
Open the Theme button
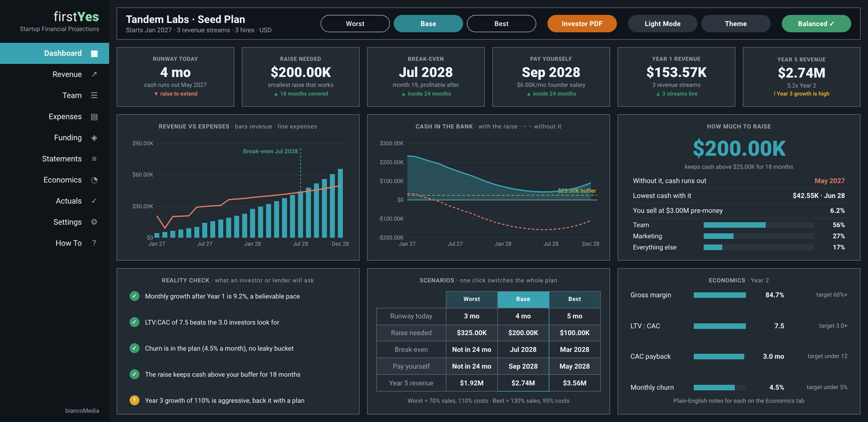pos(736,24)
